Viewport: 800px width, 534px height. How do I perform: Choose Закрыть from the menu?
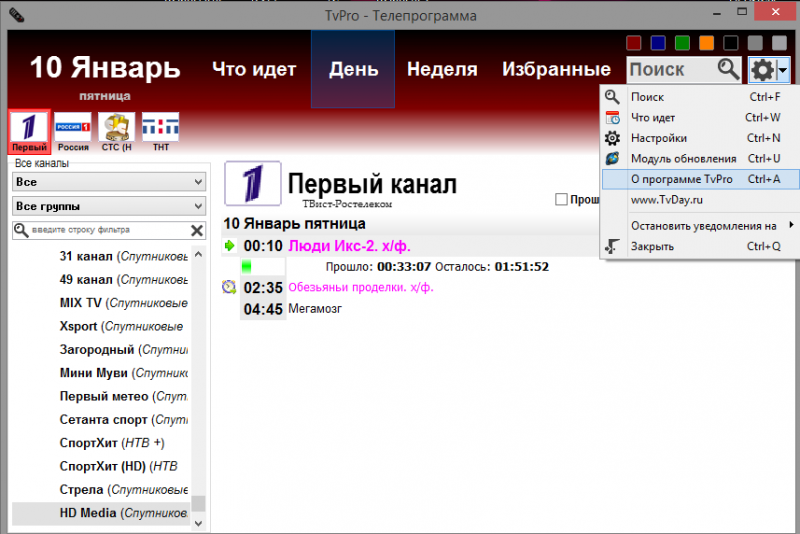coord(699,246)
